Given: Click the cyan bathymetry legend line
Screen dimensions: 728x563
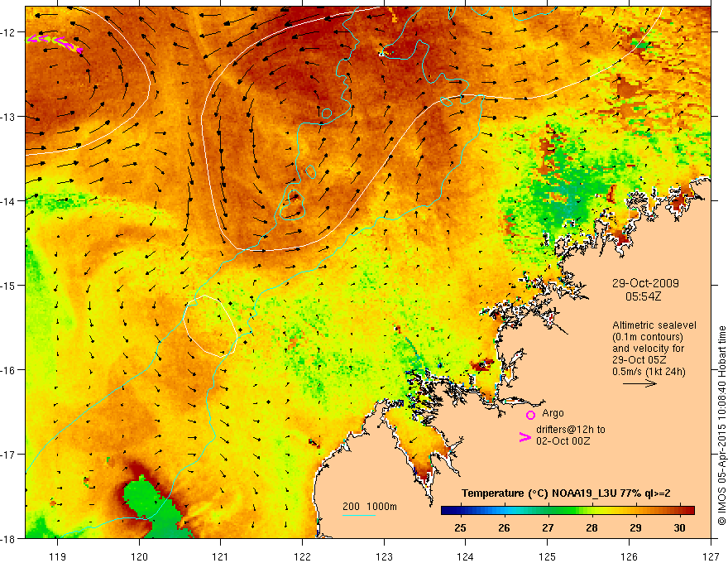Looking at the screenshot, I should pyautogui.click(x=359, y=515).
